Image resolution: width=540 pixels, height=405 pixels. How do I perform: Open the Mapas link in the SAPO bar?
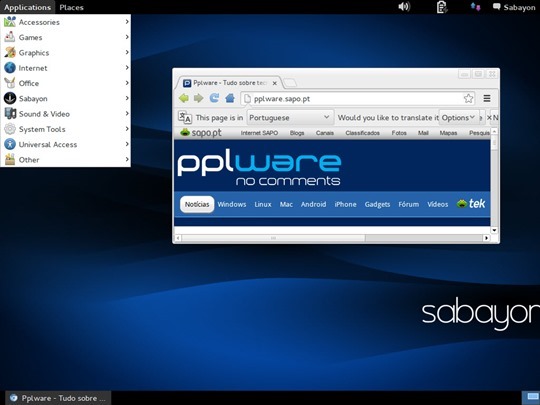pyautogui.click(x=448, y=133)
